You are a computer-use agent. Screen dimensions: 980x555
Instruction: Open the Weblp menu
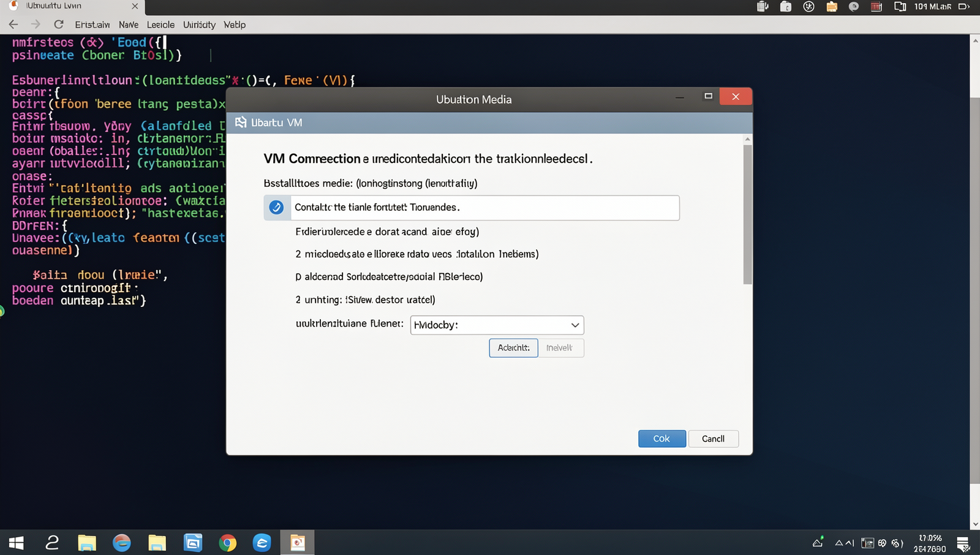pyautogui.click(x=235, y=25)
